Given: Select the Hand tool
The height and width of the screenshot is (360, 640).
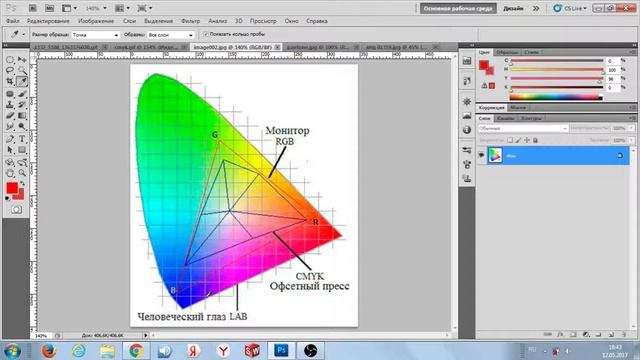Looking at the screenshot, I should point(10,173).
